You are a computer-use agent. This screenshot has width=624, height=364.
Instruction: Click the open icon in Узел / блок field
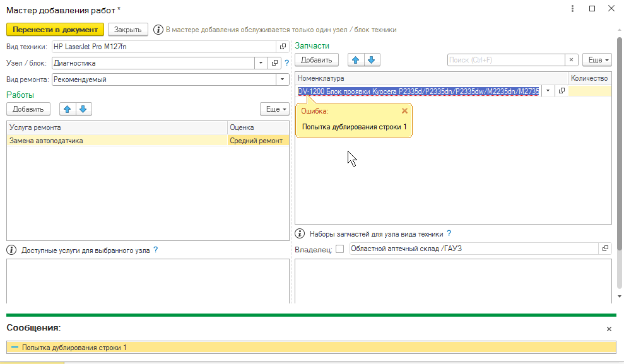coord(274,63)
